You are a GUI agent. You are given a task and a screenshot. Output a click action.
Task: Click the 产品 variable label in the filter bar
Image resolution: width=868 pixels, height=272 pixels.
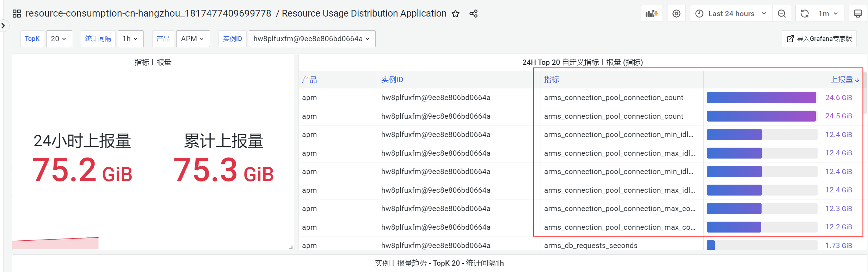pyautogui.click(x=163, y=39)
